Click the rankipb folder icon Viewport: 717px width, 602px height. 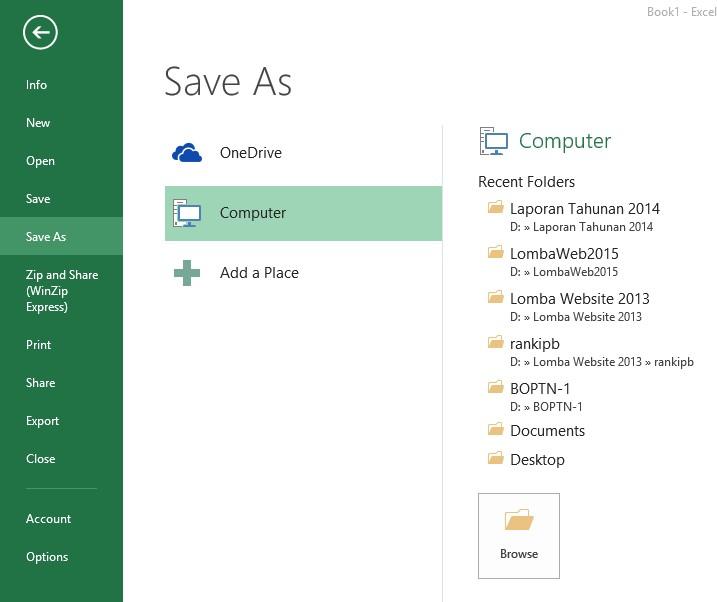click(x=496, y=342)
